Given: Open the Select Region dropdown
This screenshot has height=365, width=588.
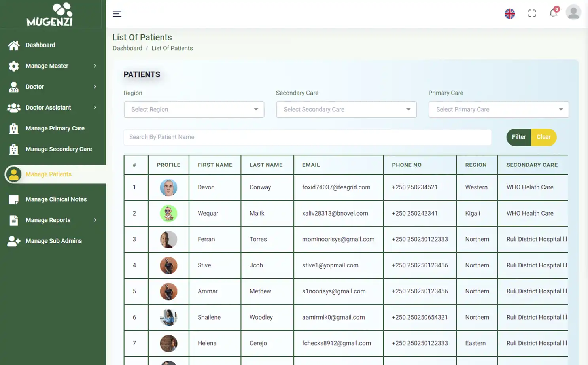Looking at the screenshot, I should (194, 110).
